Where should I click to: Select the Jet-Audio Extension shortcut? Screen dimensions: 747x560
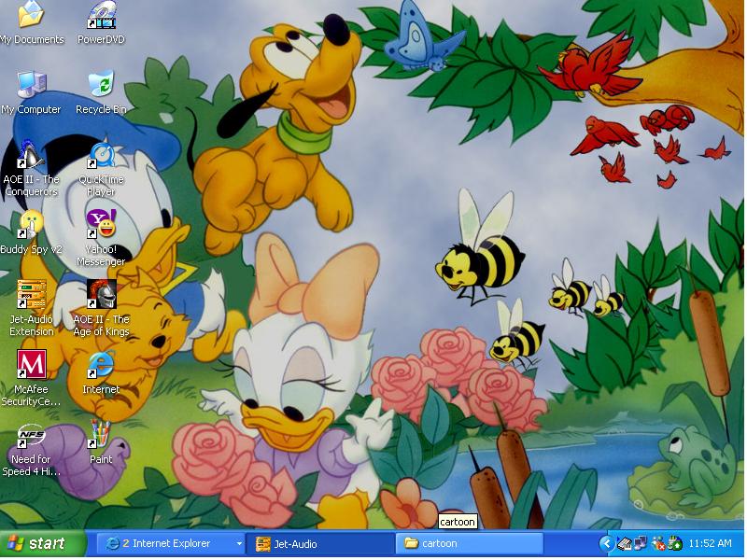pos(32,309)
